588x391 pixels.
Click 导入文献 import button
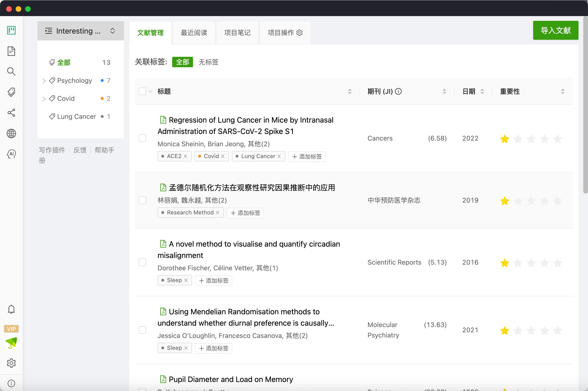tap(556, 31)
